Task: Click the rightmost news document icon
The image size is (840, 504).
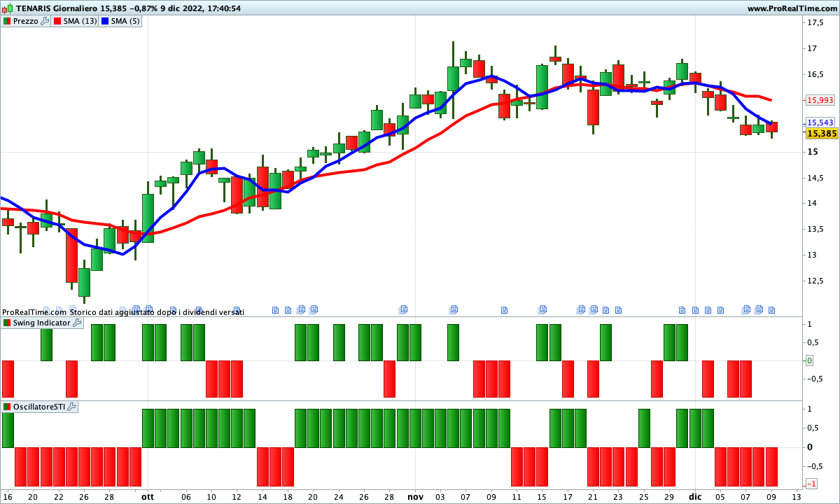Action: point(772,309)
